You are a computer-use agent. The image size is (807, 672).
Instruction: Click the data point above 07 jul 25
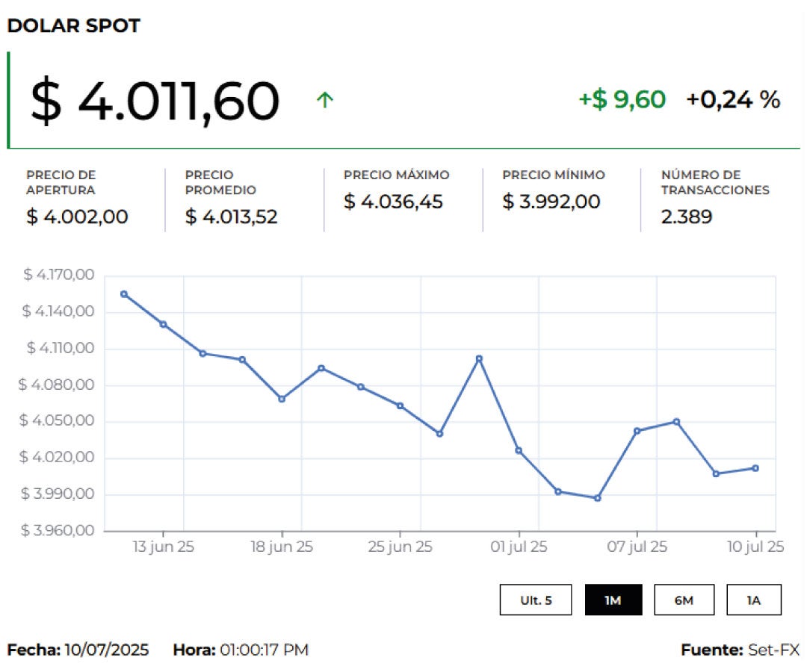tap(637, 431)
